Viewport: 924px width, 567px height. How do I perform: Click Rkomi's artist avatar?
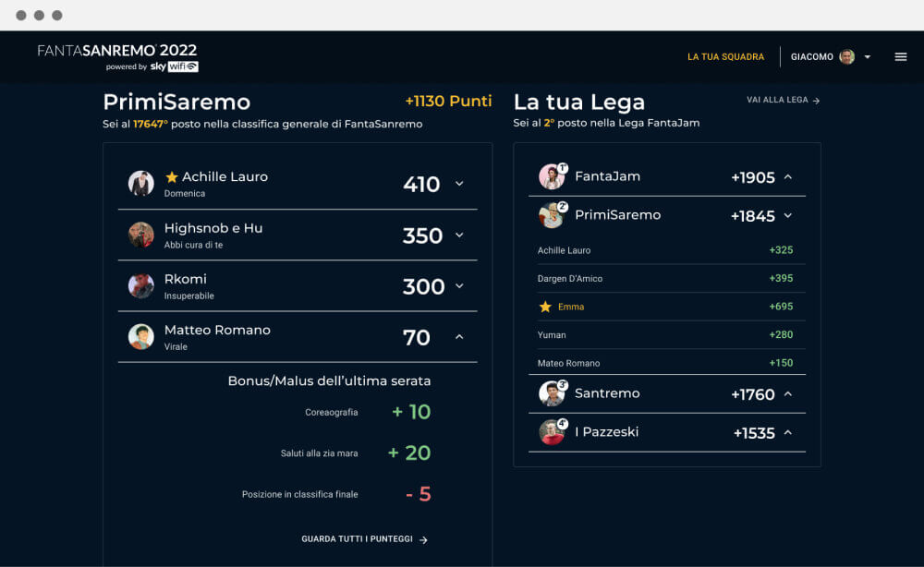pyautogui.click(x=140, y=286)
